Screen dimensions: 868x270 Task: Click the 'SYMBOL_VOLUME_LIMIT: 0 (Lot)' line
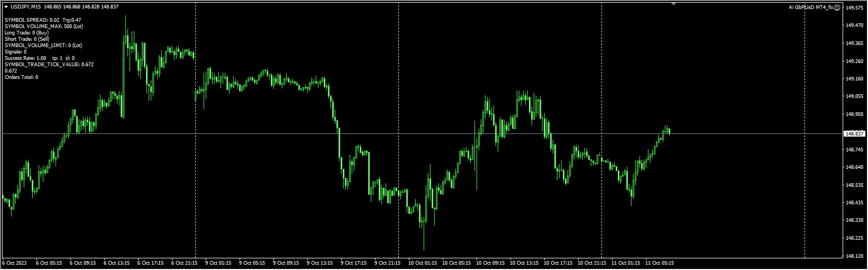(x=43, y=45)
